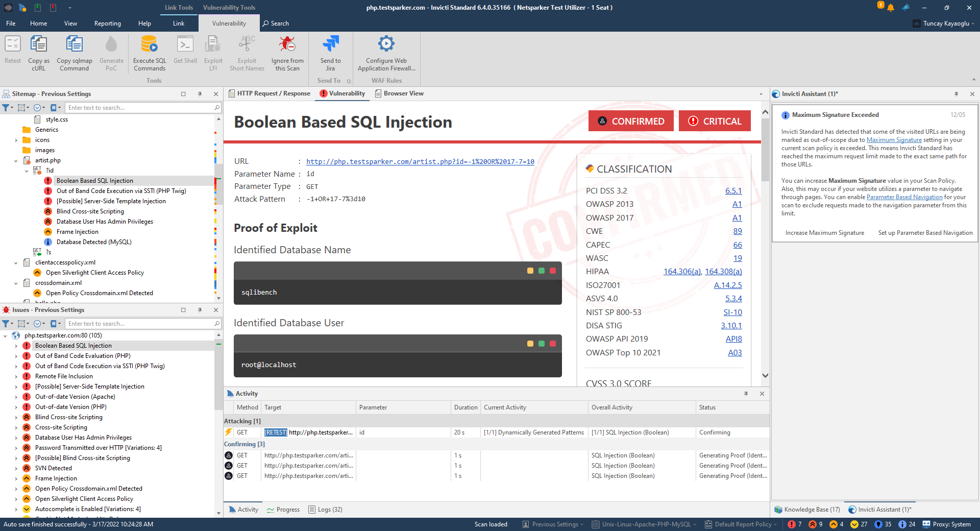The image size is (980, 531).
Task: Open the vulnerable artist.php URL link
Action: point(420,162)
